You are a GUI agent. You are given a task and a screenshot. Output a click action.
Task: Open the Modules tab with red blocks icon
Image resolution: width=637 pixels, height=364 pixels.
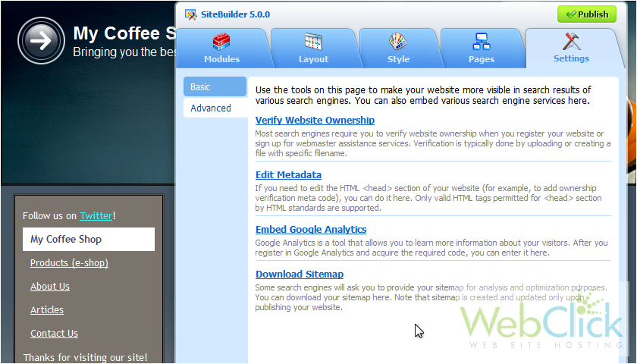pyautogui.click(x=221, y=49)
